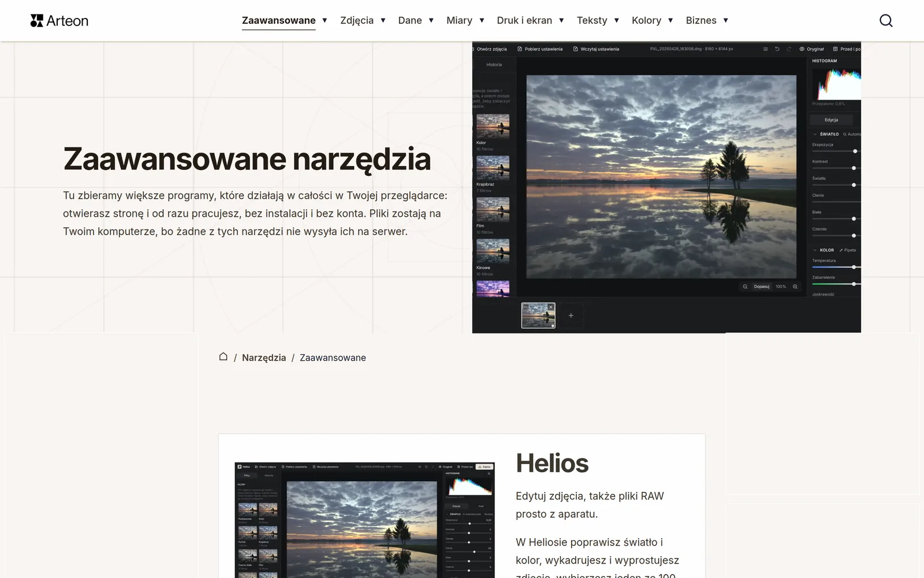Open the site search magnifier icon

coord(886,21)
